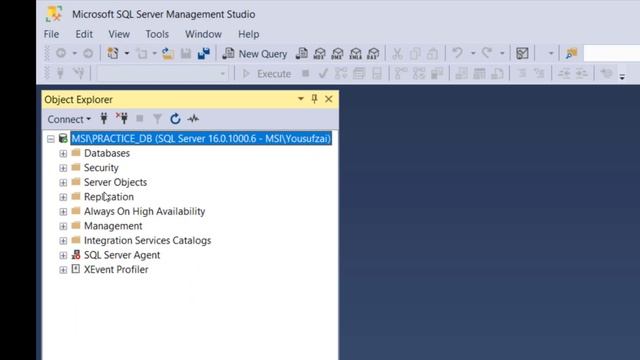Open the Help menu

[x=249, y=34]
